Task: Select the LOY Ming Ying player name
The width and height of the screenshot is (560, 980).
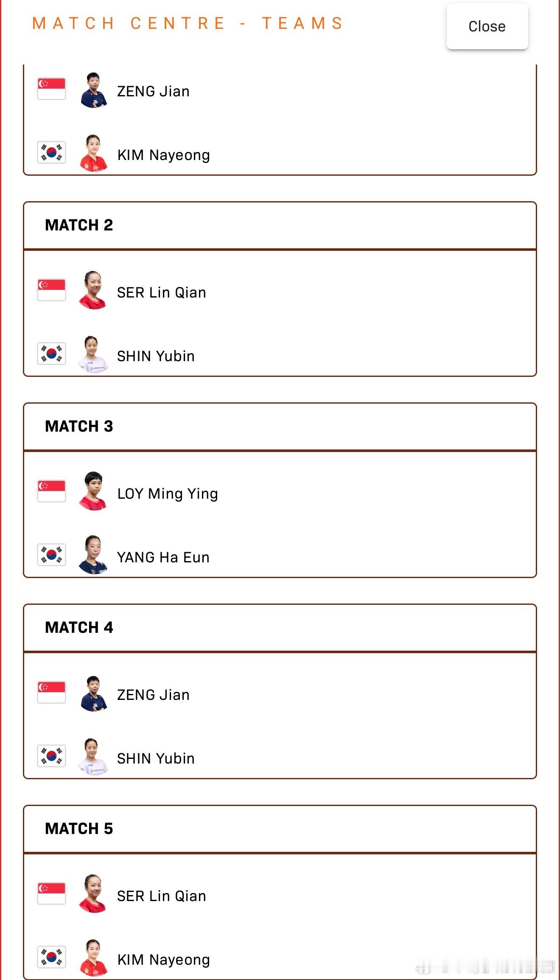Action: coord(168,494)
